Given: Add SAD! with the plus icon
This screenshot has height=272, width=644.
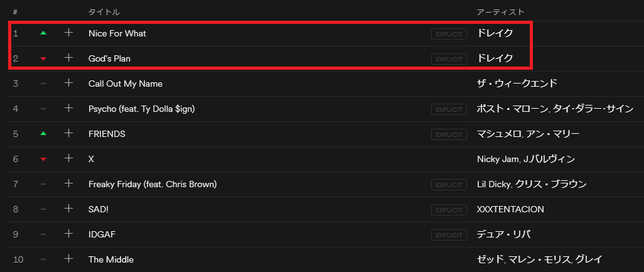Looking at the screenshot, I should (x=69, y=209).
